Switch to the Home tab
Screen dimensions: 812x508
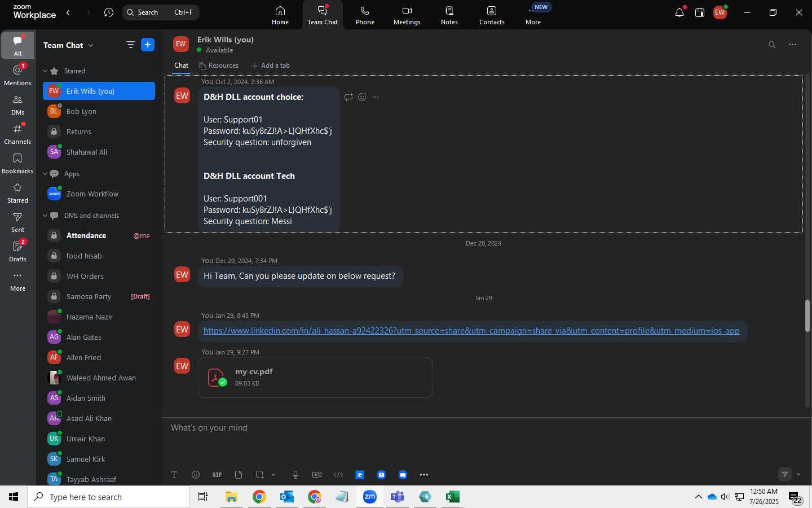pyautogui.click(x=280, y=15)
